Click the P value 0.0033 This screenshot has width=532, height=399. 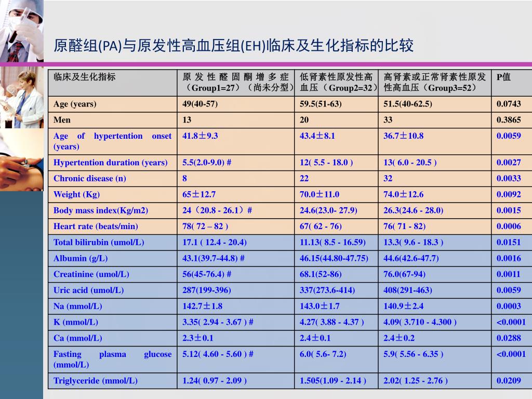[509, 179]
